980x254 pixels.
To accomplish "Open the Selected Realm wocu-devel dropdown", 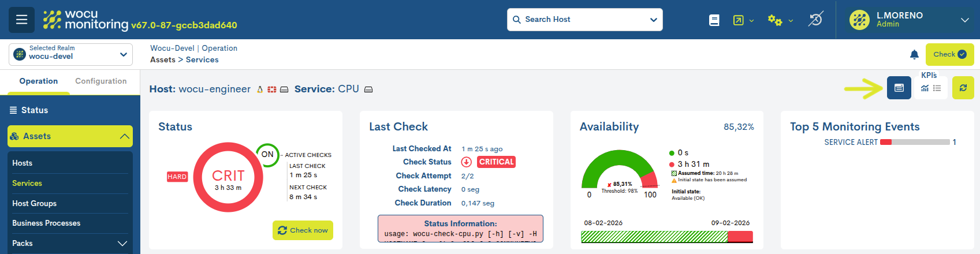I will (71, 54).
